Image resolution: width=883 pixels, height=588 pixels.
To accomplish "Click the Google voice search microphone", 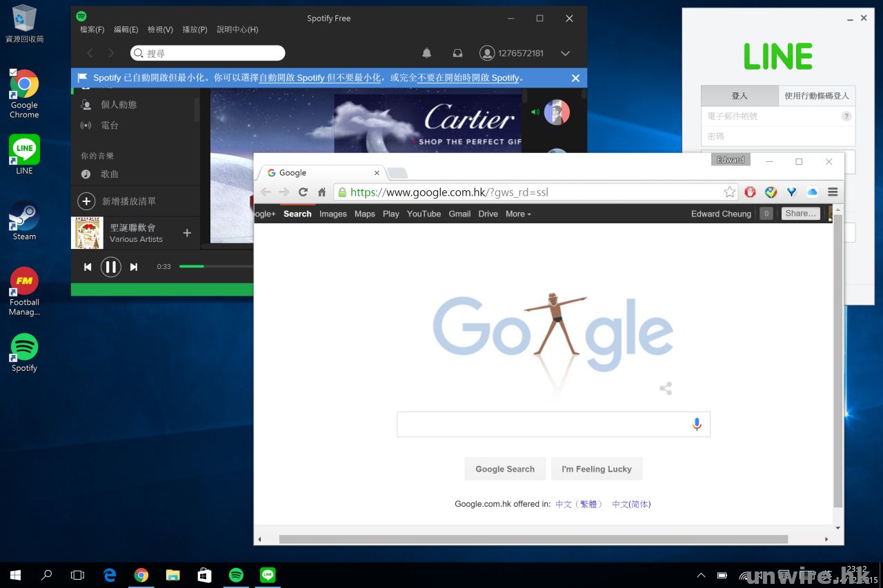I will (697, 425).
